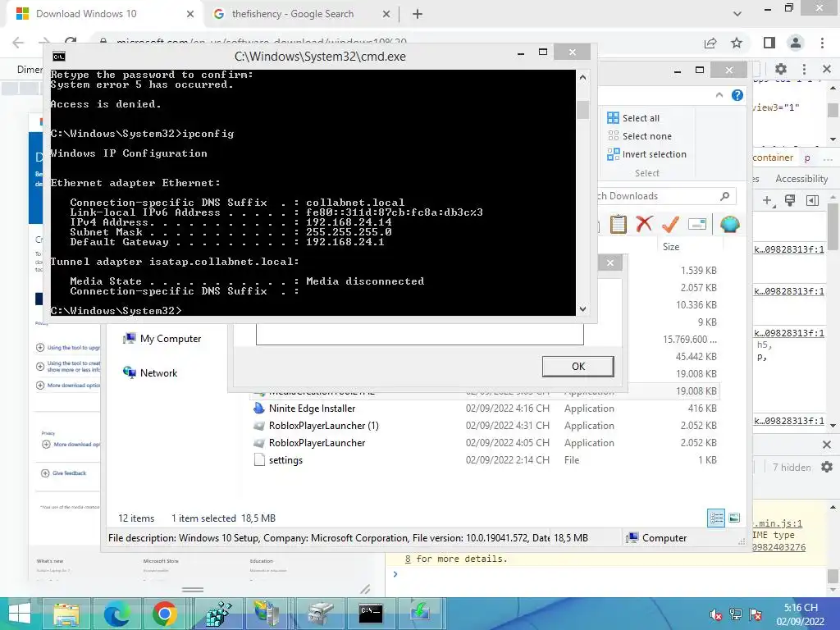Screen dimensions: 840x630
Task: Open Chrome three-dot menu
Action: point(822,43)
